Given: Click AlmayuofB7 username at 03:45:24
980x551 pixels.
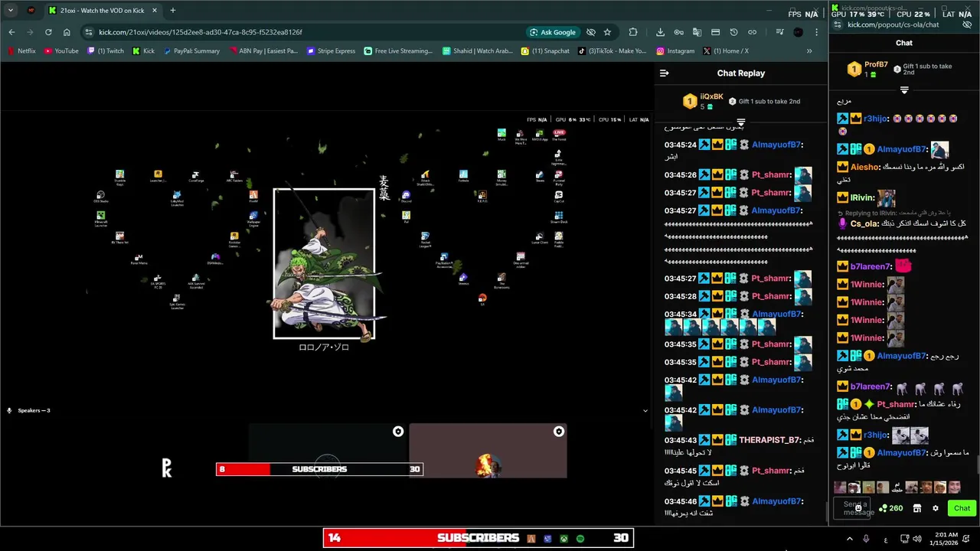Looking at the screenshot, I should [777, 145].
